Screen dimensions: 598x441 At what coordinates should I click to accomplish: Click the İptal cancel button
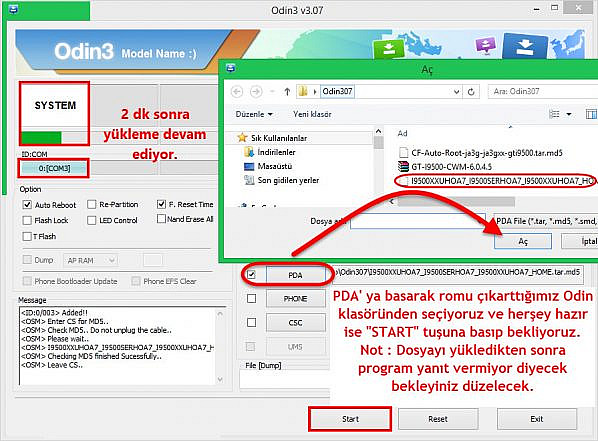pyautogui.click(x=580, y=241)
